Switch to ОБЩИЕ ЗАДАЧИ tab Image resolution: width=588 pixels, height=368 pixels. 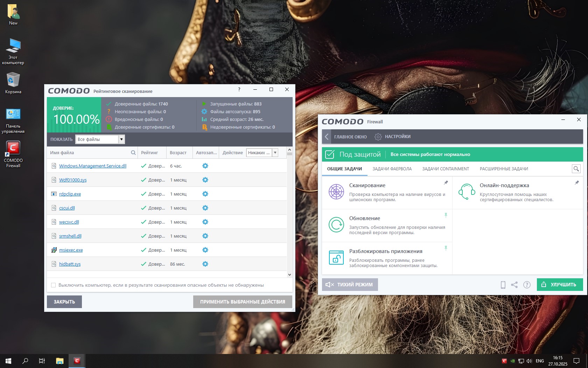344,169
